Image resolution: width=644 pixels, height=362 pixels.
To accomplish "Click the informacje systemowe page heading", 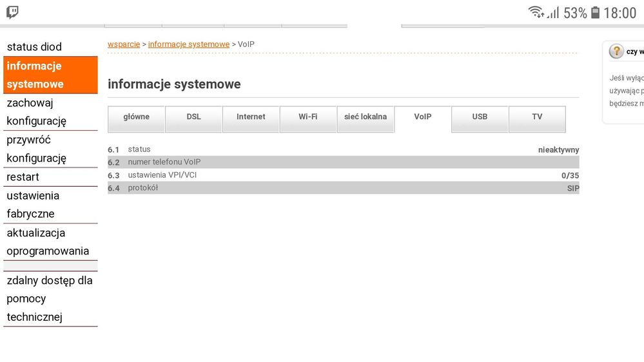I will pos(174,84).
